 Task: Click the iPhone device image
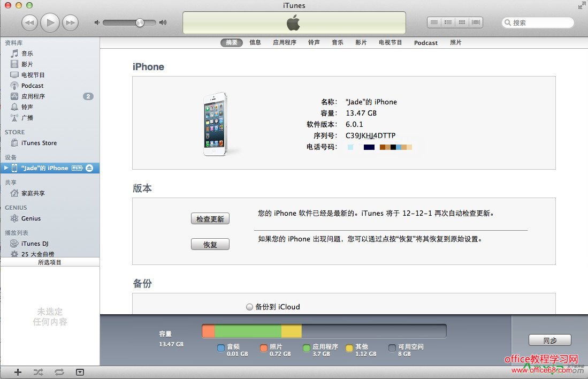[x=216, y=124]
